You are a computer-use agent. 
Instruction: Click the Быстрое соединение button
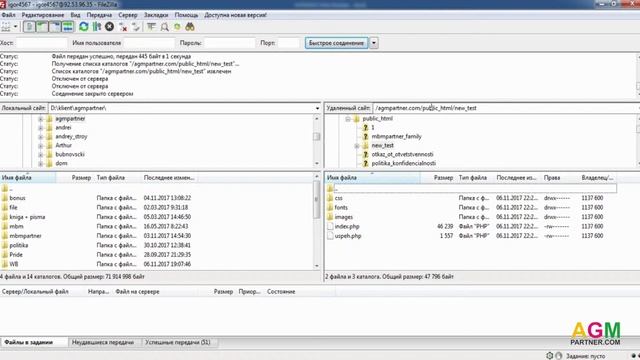(336, 43)
